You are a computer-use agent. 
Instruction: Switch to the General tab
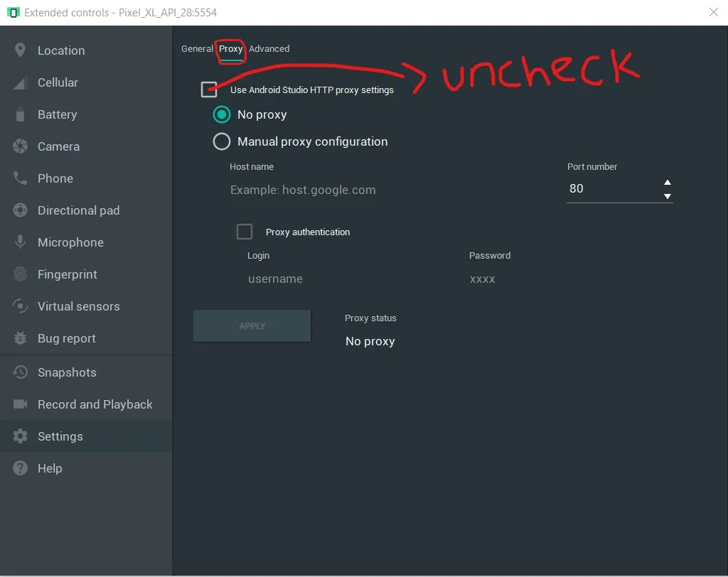click(197, 49)
